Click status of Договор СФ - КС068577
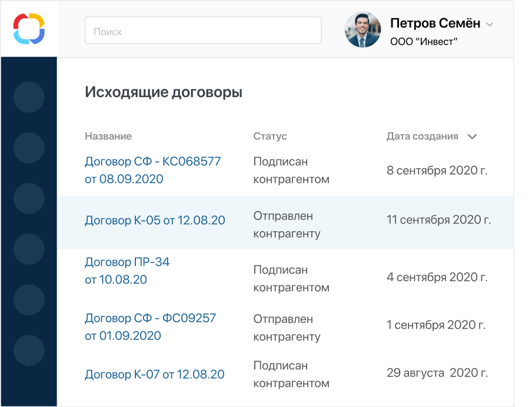Screen dimensions: 532x407 tap(291, 170)
